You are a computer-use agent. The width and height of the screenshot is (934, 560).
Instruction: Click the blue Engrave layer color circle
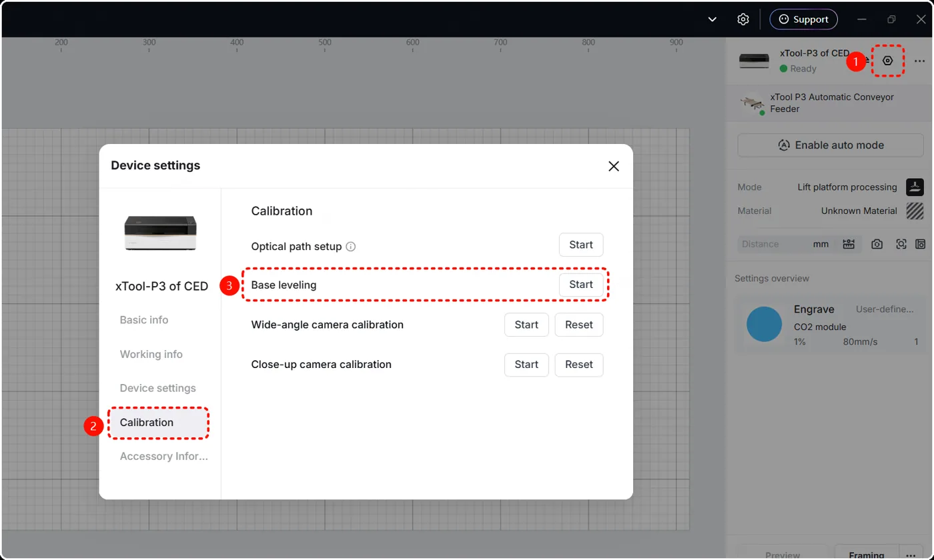764,325
